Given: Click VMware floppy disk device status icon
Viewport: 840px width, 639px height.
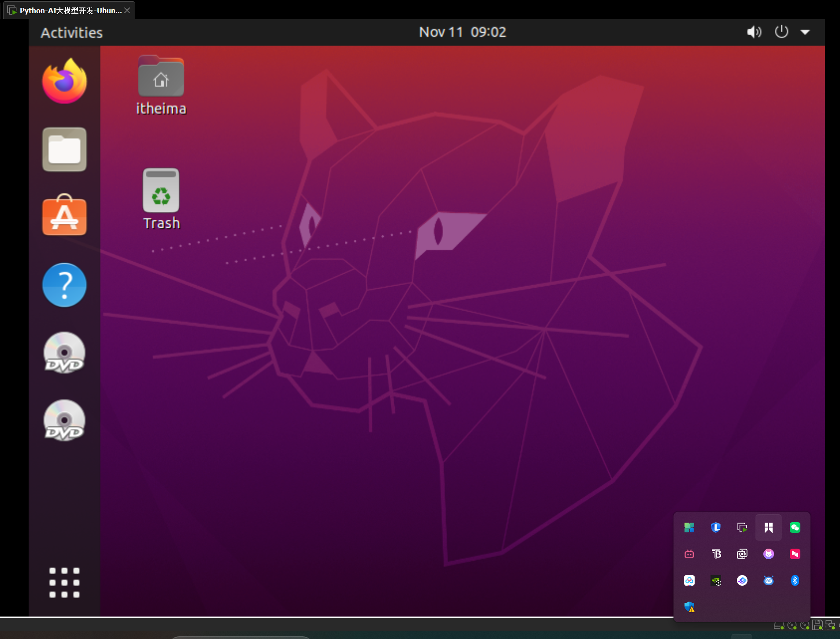Looking at the screenshot, I should [818, 625].
